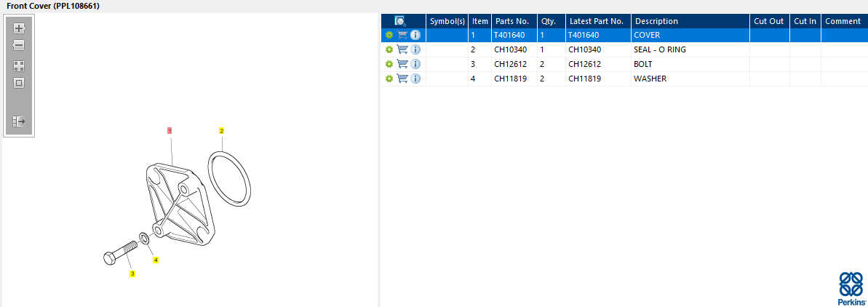This screenshot has height=307, width=868.
Task: Select parts number CH10340 cell
Action: 514,49
